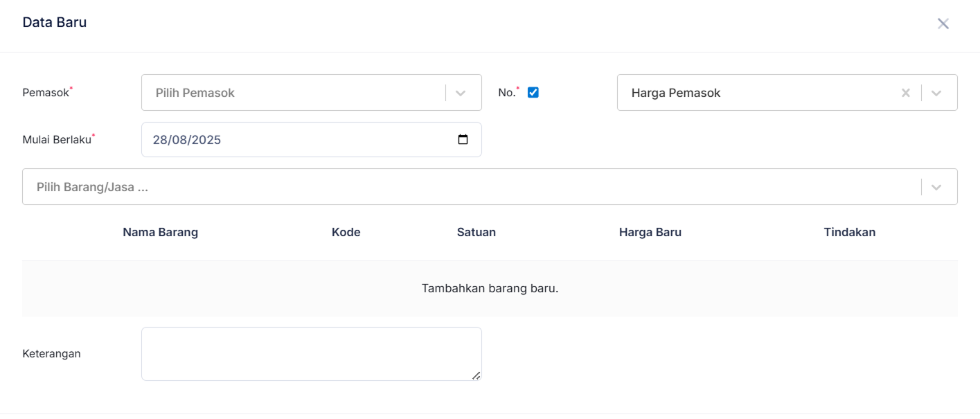
Task: Click the chevron on Pilih Barang/Jasa
Action: [936, 186]
